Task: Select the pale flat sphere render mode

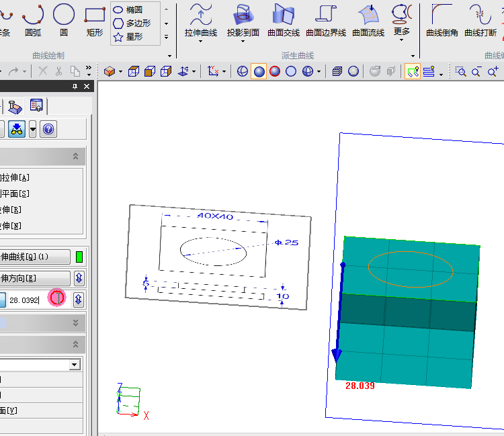Action: click(291, 71)
